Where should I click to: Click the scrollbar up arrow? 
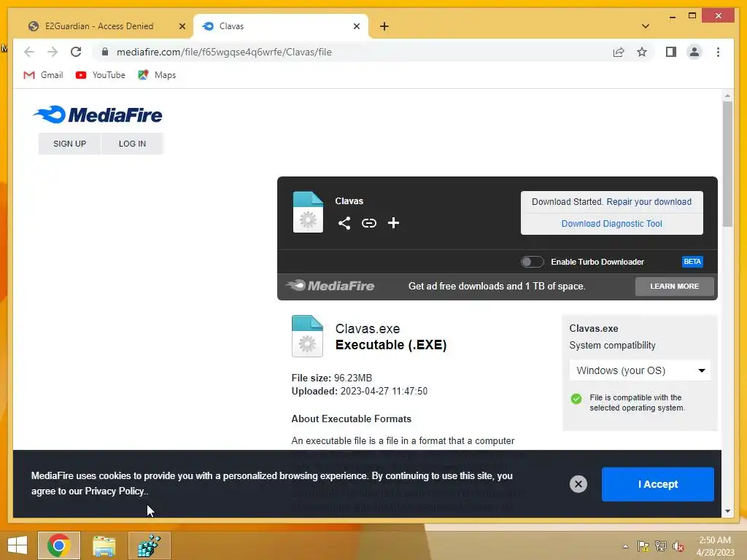[727, 96]
